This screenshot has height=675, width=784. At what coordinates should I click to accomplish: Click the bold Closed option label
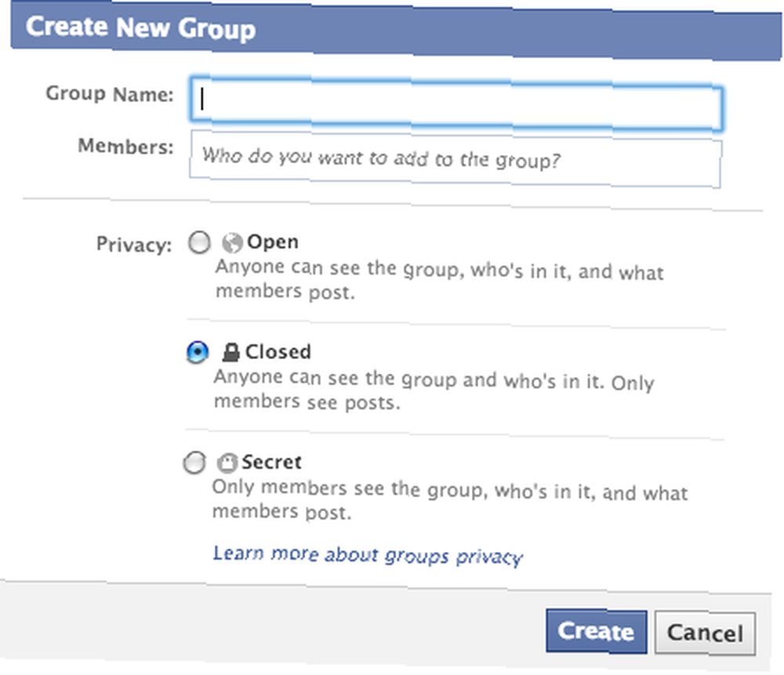[x=278, y=352]
